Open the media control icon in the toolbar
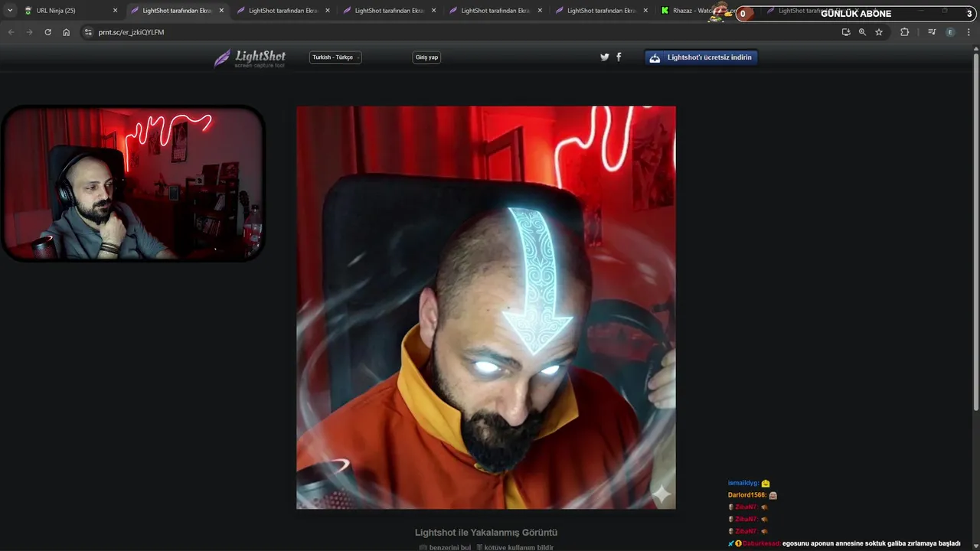 coord(932,32)
